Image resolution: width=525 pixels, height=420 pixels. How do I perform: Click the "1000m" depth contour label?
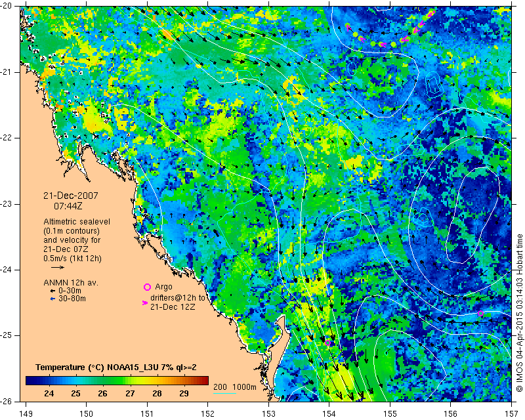pos(244,387)
